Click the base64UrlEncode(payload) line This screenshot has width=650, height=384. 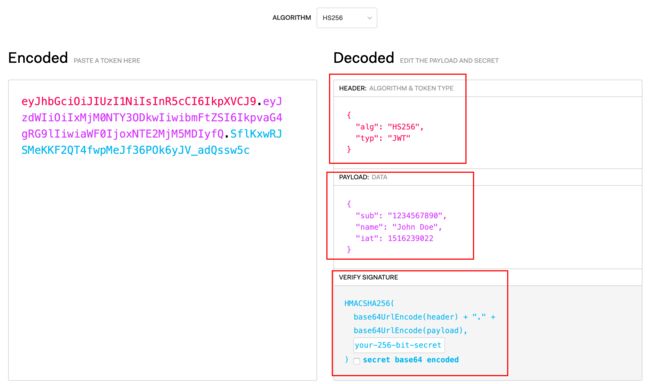pyautogui.click(x=410, y=331)
